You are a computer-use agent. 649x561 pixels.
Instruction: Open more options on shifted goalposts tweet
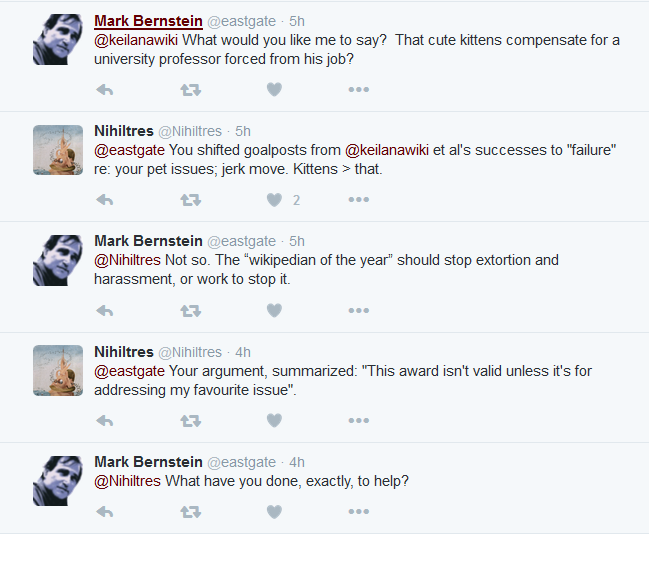[x=358, y=200]
